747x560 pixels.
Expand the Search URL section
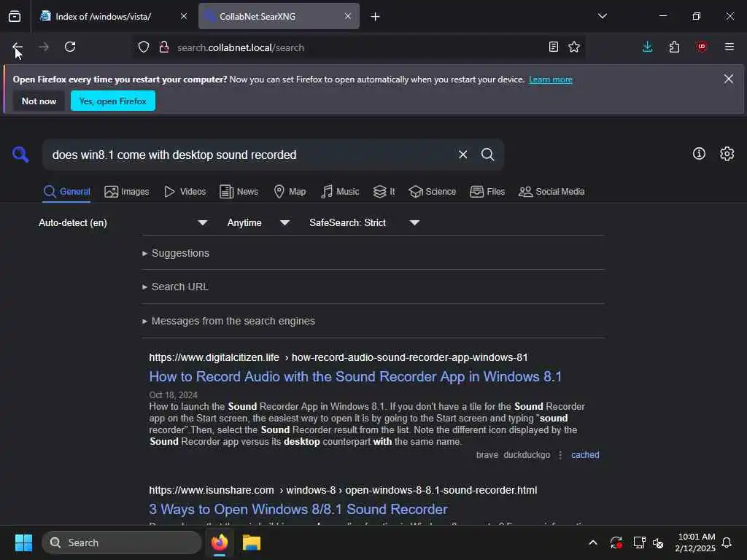175,287
